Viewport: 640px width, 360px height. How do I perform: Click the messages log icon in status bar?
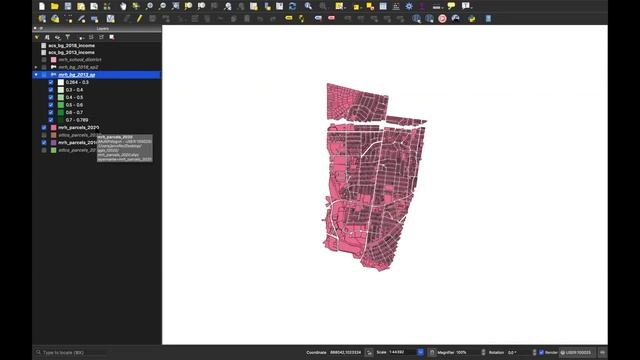tap(602, 352)
